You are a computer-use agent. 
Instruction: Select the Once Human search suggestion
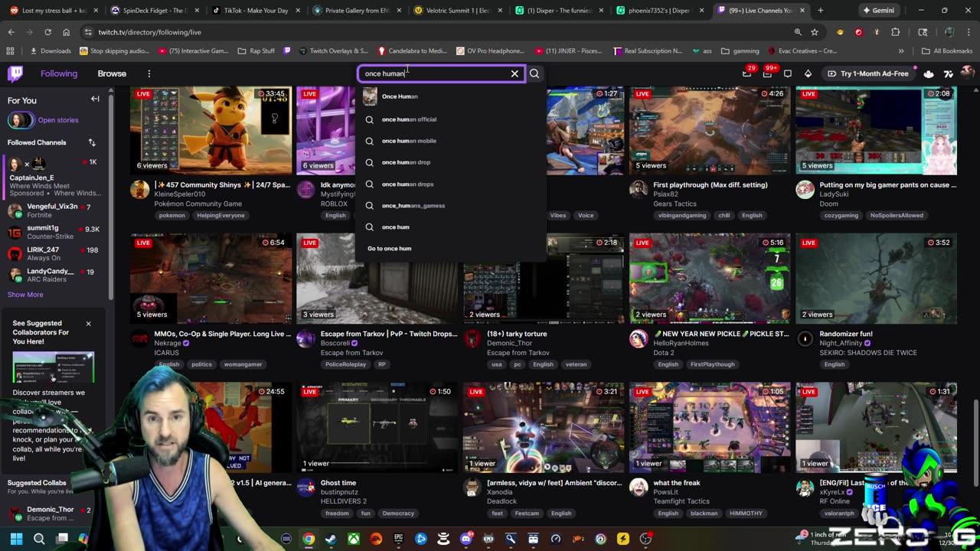400,96
